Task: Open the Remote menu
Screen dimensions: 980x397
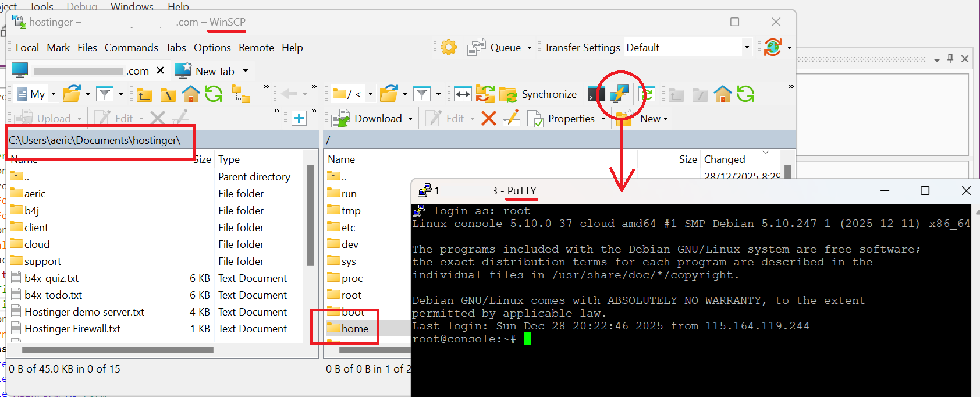Action: [256, 48]
